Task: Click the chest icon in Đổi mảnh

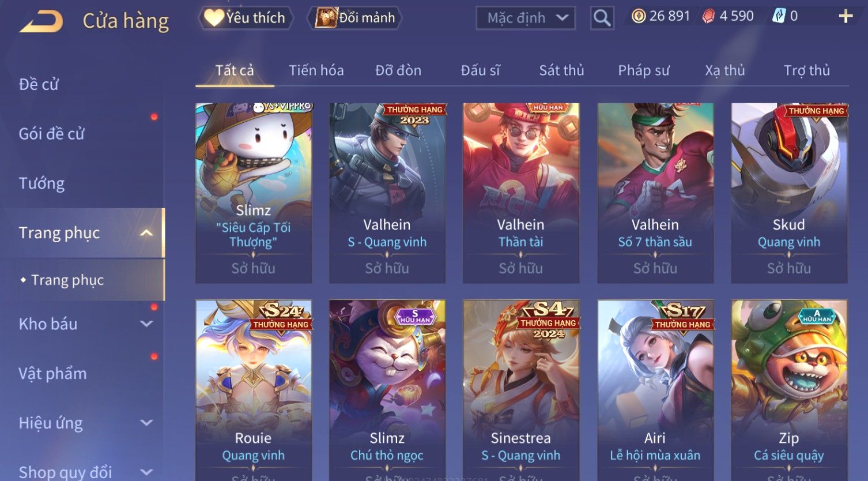Action: pyautogui.click(x=326, y=18)
